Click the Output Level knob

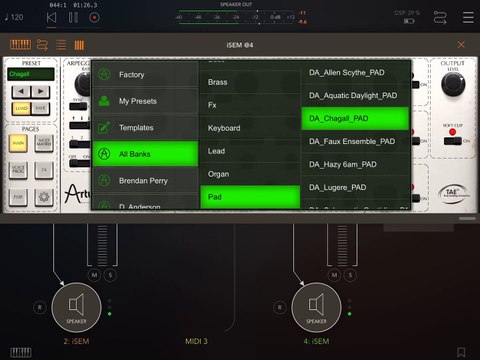[x=453, y=84]
